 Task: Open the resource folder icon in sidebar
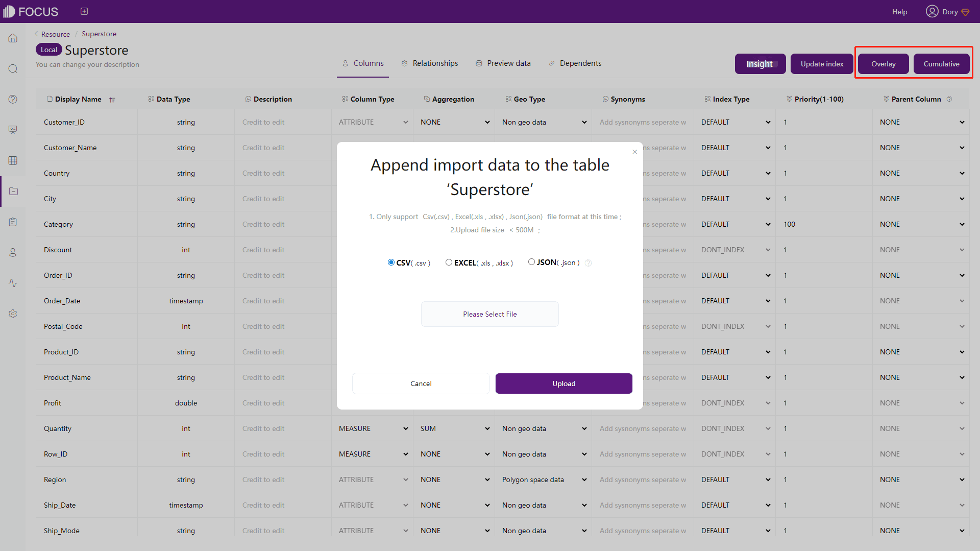point(13,191)
